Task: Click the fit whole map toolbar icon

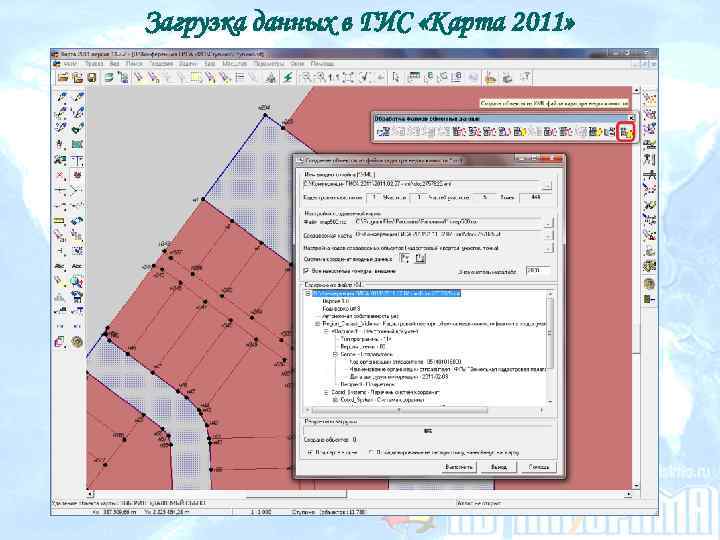Action: pos(348,78)
